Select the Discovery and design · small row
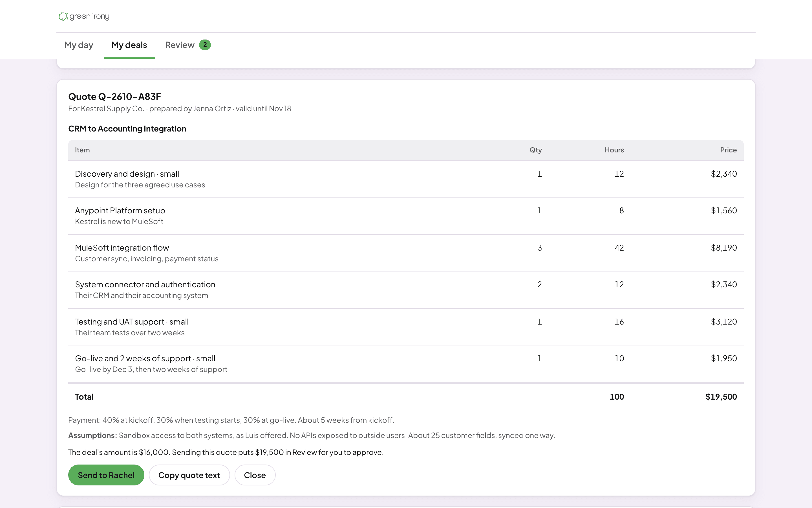Image resolution: width=812 pixels, height=508 pixels. pyautogui.click(x=406, y=179)
